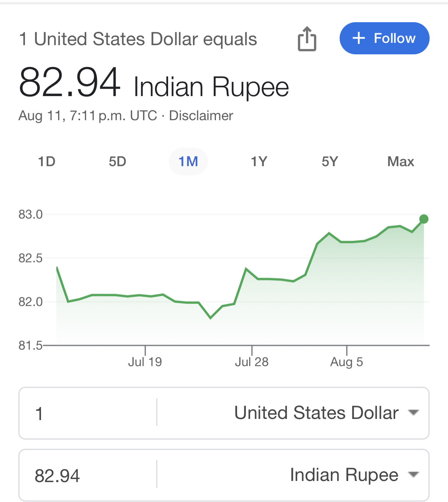Viewport: 448px width, 502px height.
Task: Switch chart to 5D range
Action: [118, 161]
